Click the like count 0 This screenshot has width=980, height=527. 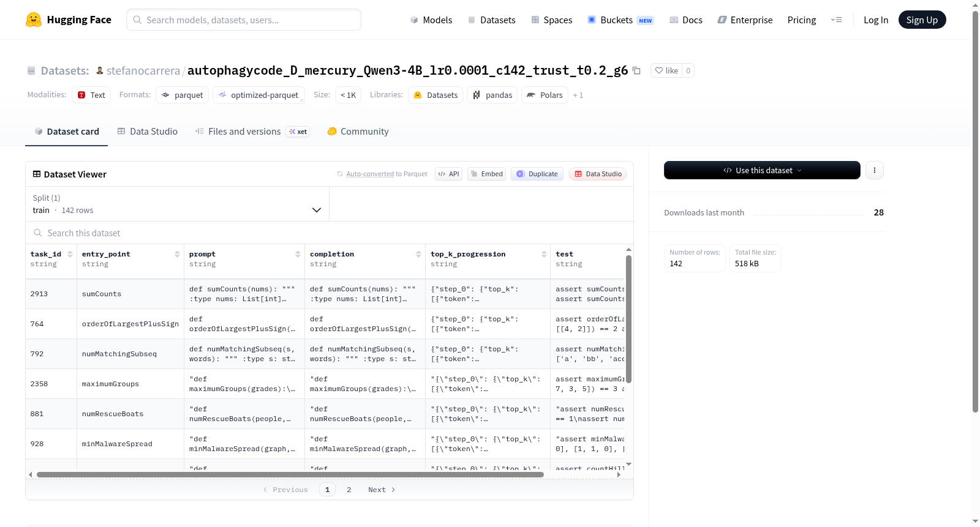[x=688, y=70]
